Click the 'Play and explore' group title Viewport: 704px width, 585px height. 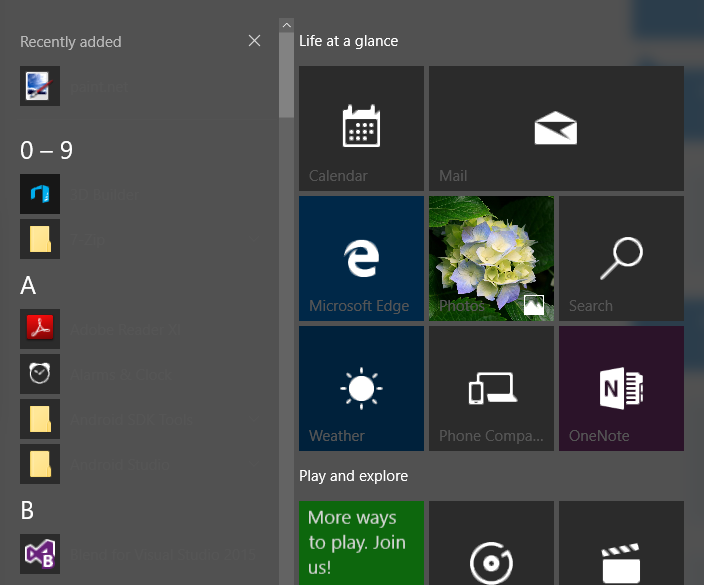[x=353, y=476]
